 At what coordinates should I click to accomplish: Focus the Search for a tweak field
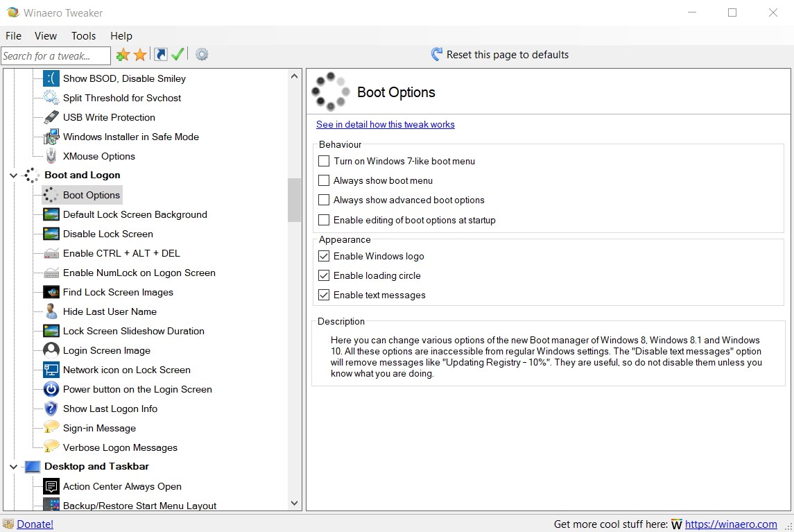tap(55, 55)
